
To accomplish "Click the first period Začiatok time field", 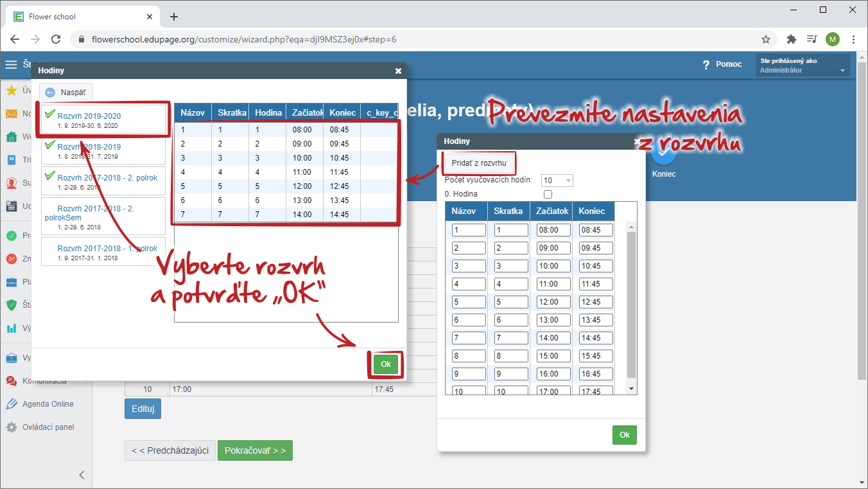I will 553,230.
